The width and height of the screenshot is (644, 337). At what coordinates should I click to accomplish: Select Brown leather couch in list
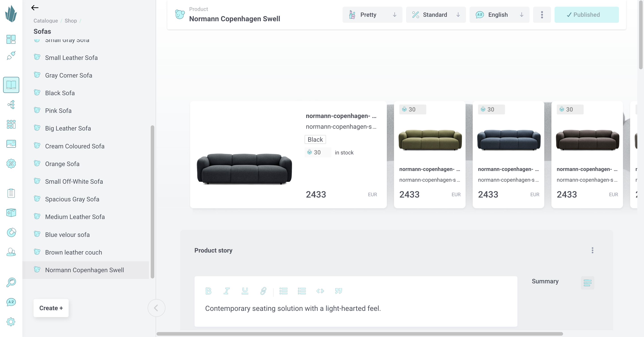86,252
